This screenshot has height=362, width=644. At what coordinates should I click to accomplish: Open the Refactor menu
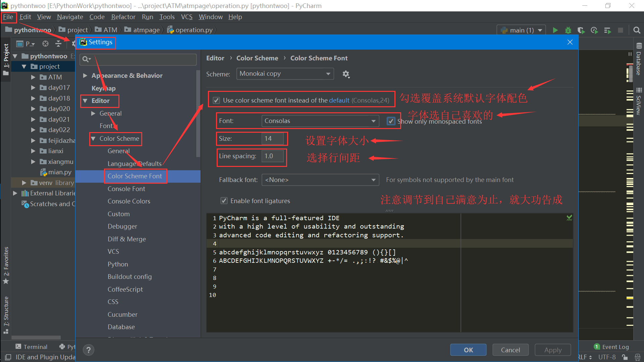123,17
